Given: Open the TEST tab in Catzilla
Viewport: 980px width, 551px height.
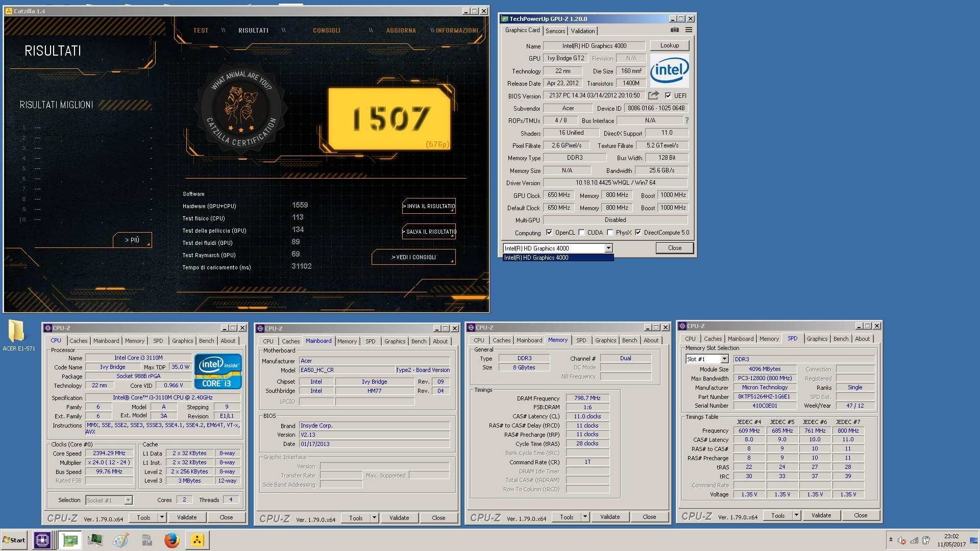Looking at the screenshot, I should pos(201,31).
